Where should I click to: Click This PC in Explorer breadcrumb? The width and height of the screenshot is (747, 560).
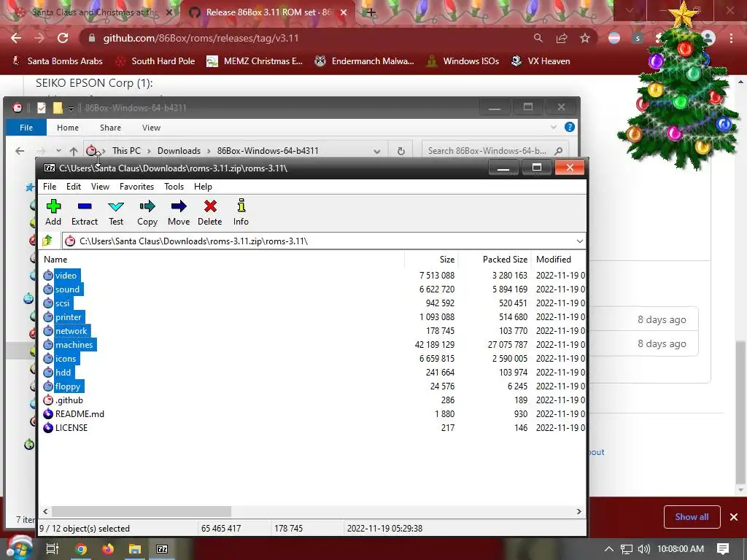[x=126, y=151]
